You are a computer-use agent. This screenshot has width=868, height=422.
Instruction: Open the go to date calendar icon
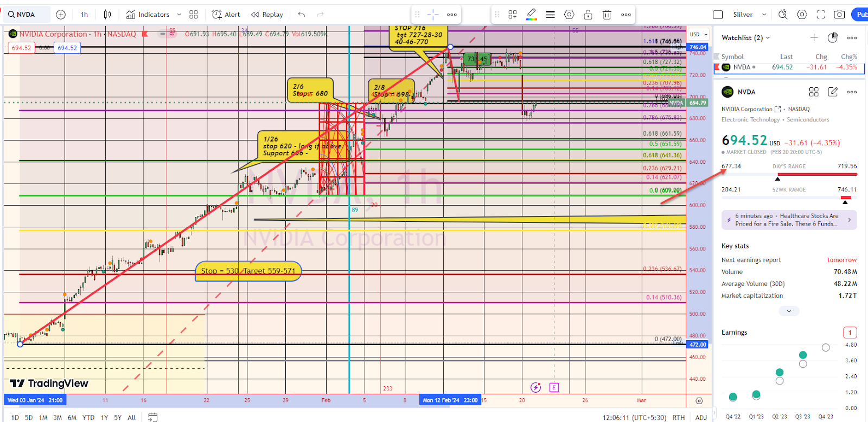(x=153, y=417)
